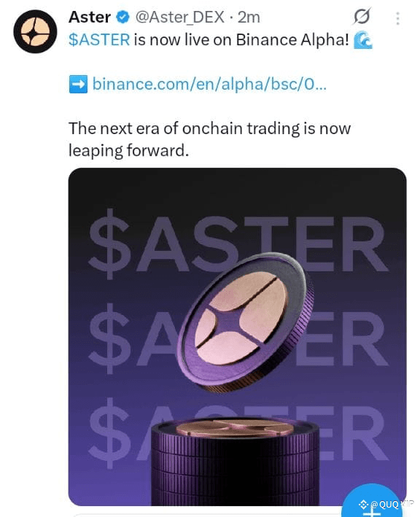Viewport: 420px width, 517px height.
Task: Click the blue verified badge next to Aster
Action: (123, 18)
